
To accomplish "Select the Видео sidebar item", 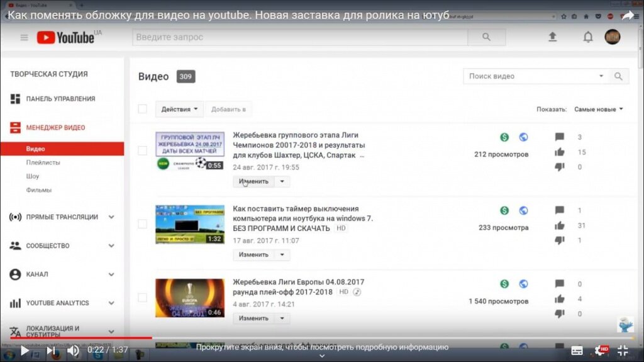I will click(x=62, y=149).
